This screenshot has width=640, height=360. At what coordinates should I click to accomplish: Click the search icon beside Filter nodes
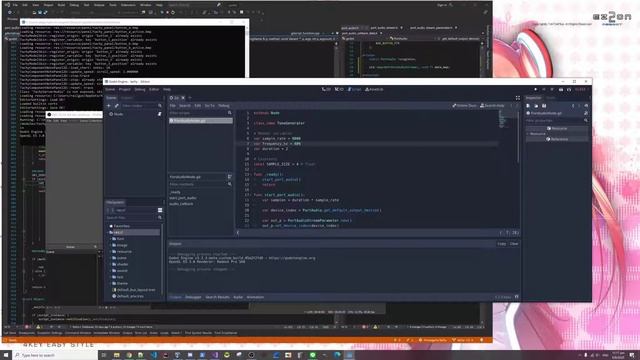click(160, 106)
